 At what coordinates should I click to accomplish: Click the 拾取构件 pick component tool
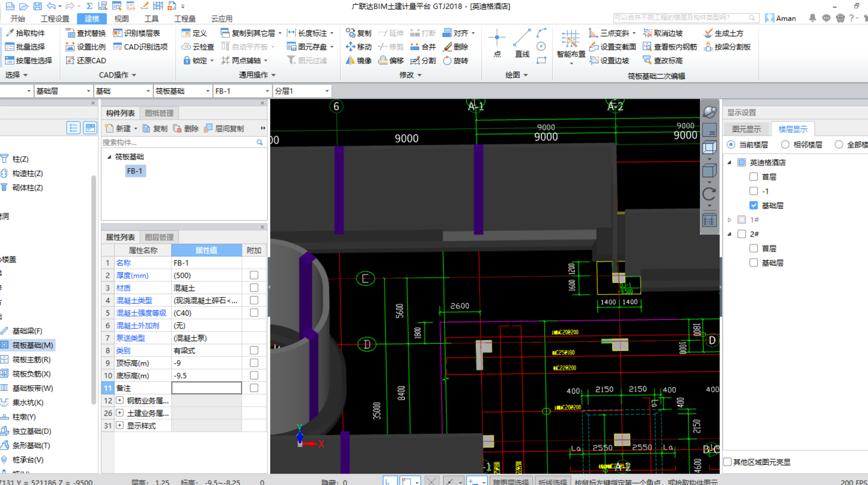click(25, 33)
